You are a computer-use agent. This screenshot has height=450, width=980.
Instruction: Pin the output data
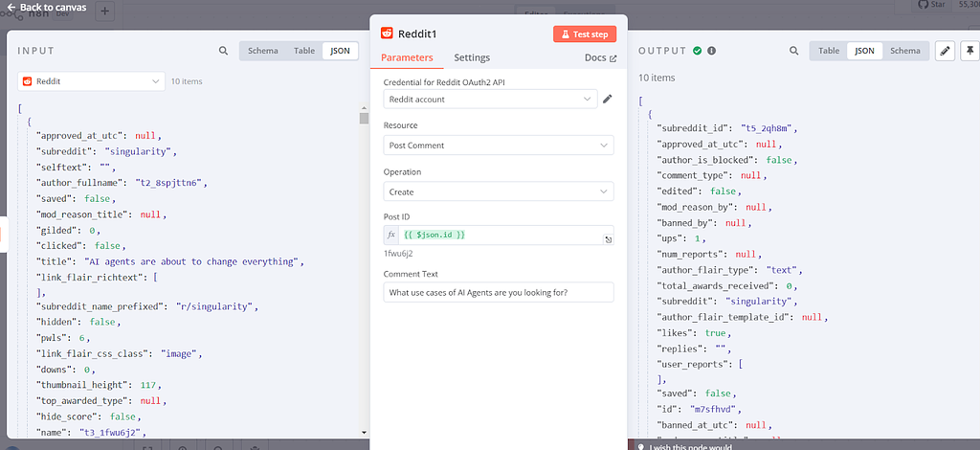(970, 51)
